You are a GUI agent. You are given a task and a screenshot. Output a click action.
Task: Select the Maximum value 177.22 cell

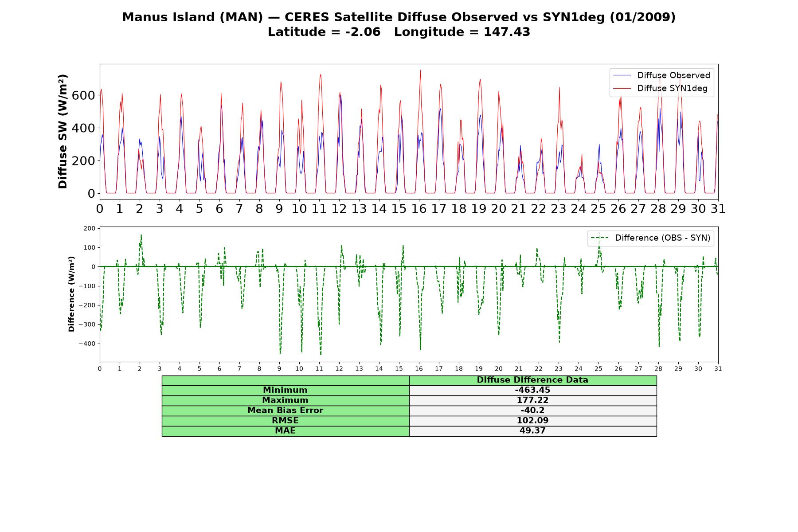coord(533,400)
